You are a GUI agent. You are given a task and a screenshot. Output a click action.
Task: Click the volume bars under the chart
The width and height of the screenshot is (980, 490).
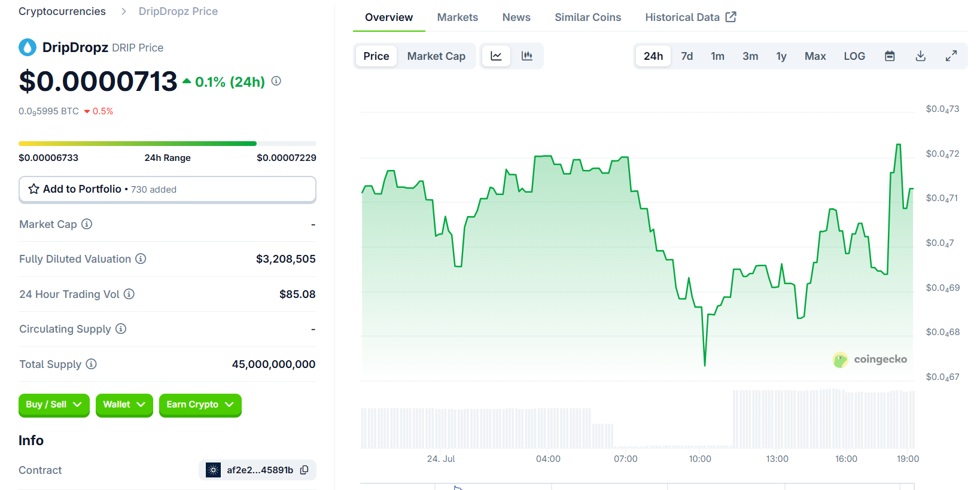[638, 419]
